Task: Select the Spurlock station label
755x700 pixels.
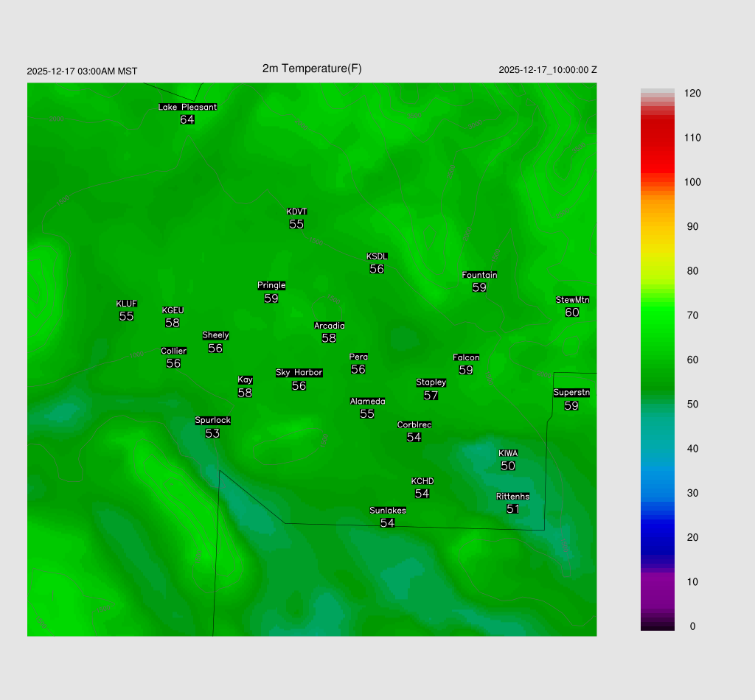Action: click(212, 421)
